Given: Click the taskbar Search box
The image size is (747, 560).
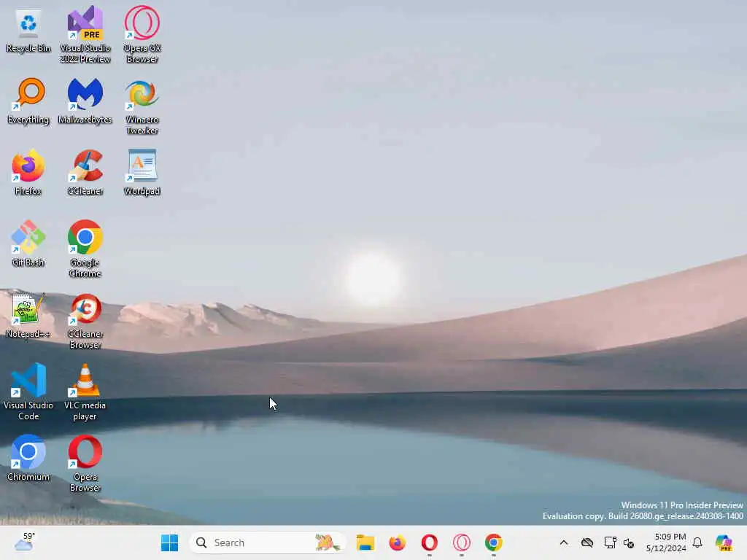Looking at the screenshot, I should (267, 542).
